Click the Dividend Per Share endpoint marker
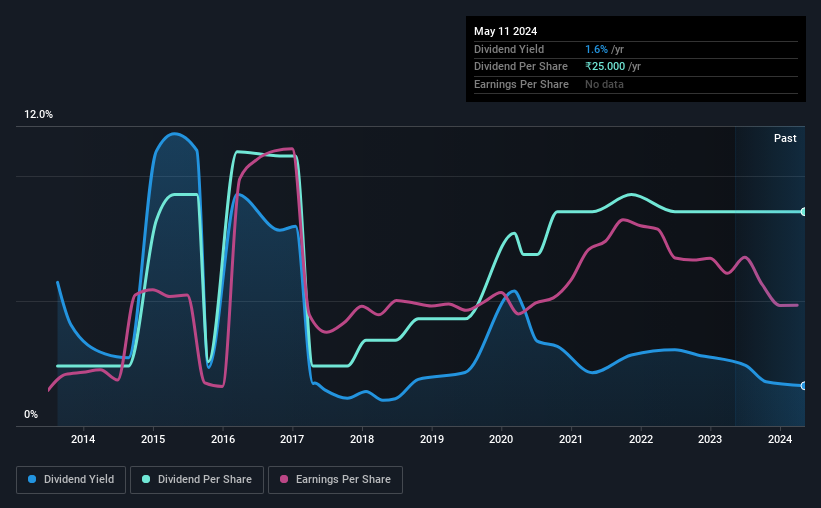Screen dimensions: 821x508 804,212
